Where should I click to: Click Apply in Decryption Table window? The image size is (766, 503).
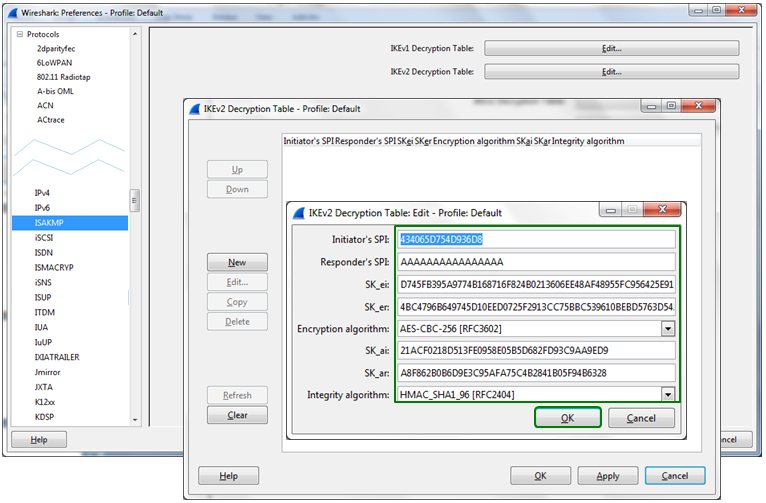pyautogui.click(x=608, y=476)
